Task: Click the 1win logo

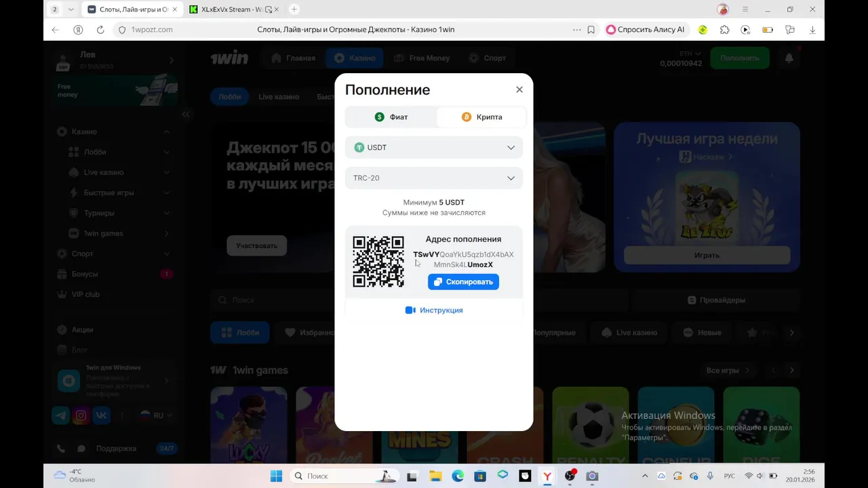Action: click(229, 58)
